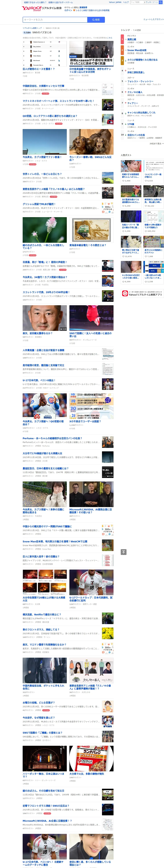This screenshot has height=868, width=164.
Task: Click the scroll-to-top arrow button
Action: click(x=124, y=552)
